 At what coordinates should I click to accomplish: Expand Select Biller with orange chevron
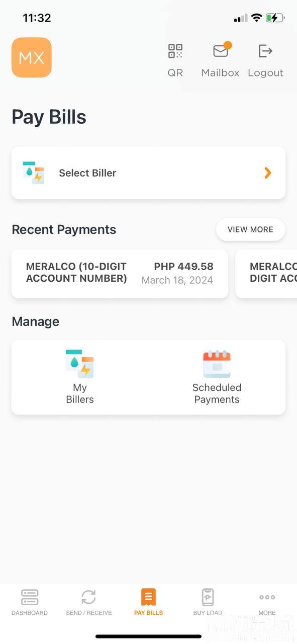[x=268, y=173]
